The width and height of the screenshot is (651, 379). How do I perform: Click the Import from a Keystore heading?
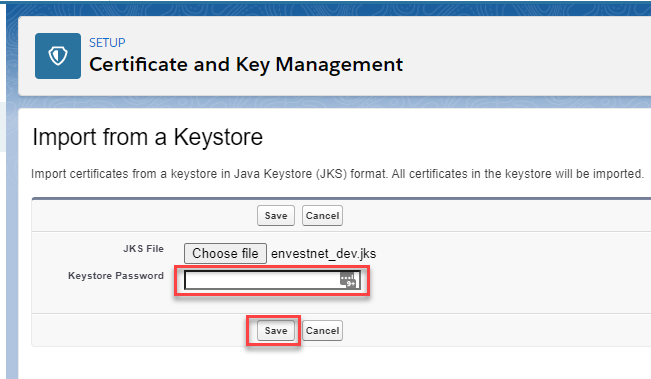pyautogui.click(x=147, y=137)
